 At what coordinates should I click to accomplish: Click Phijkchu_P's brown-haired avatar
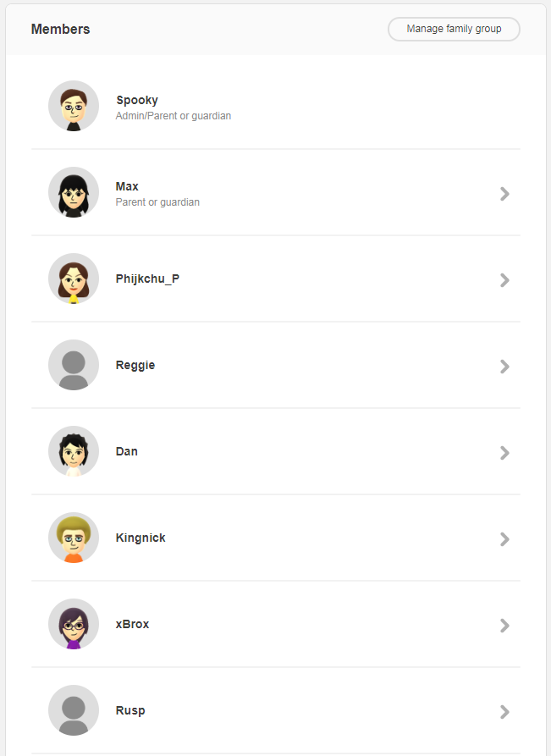[x=74, y=279]
